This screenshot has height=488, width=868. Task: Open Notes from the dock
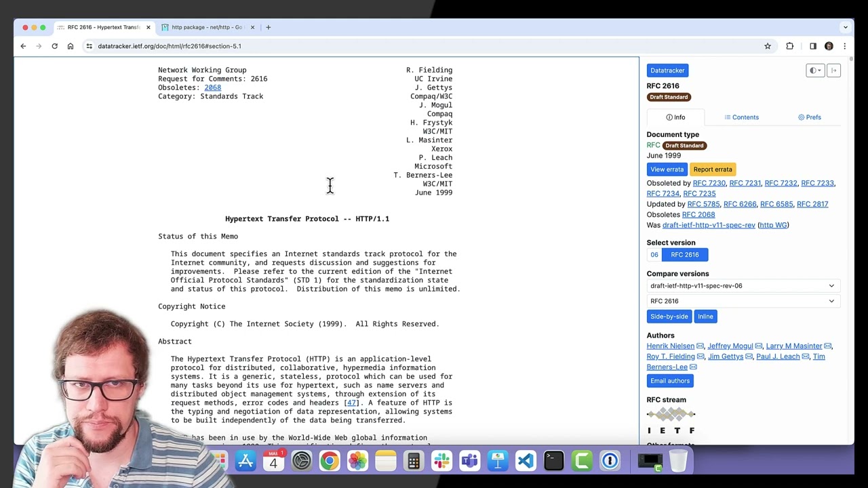coord(385,462)
